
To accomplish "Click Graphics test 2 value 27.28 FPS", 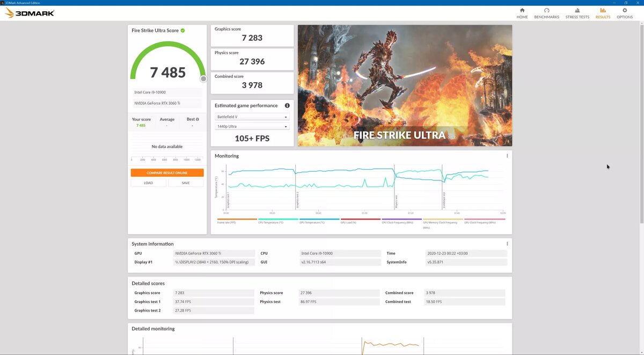I will click(214, 310).
